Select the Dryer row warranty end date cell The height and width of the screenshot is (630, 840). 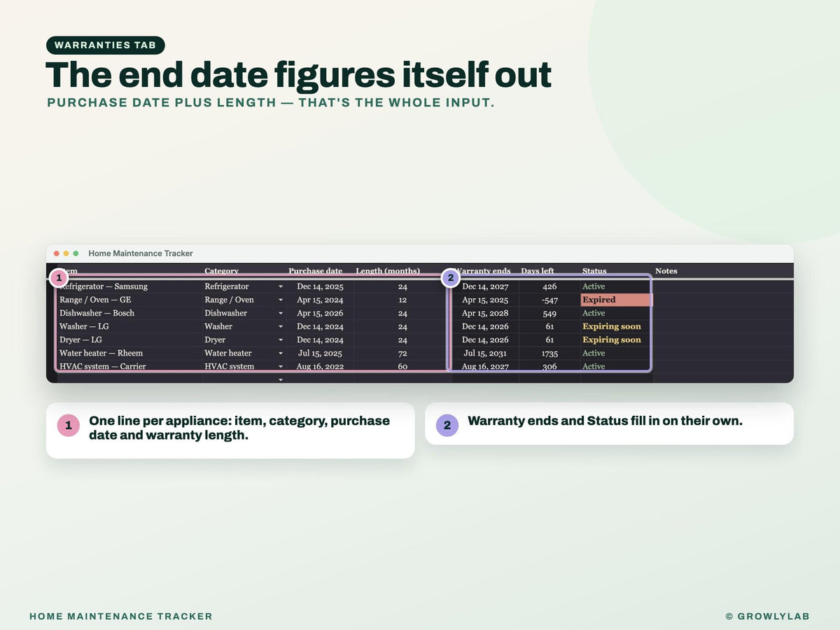(485, 339)
